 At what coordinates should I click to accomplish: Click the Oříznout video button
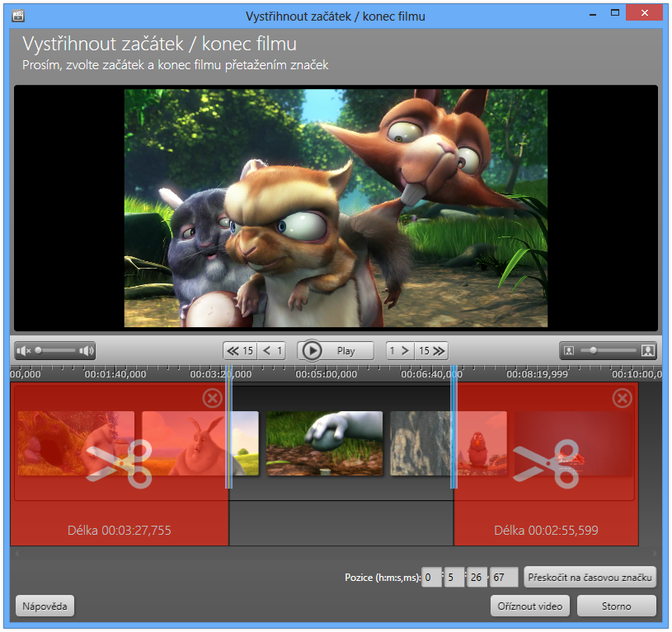pos(530,606)
